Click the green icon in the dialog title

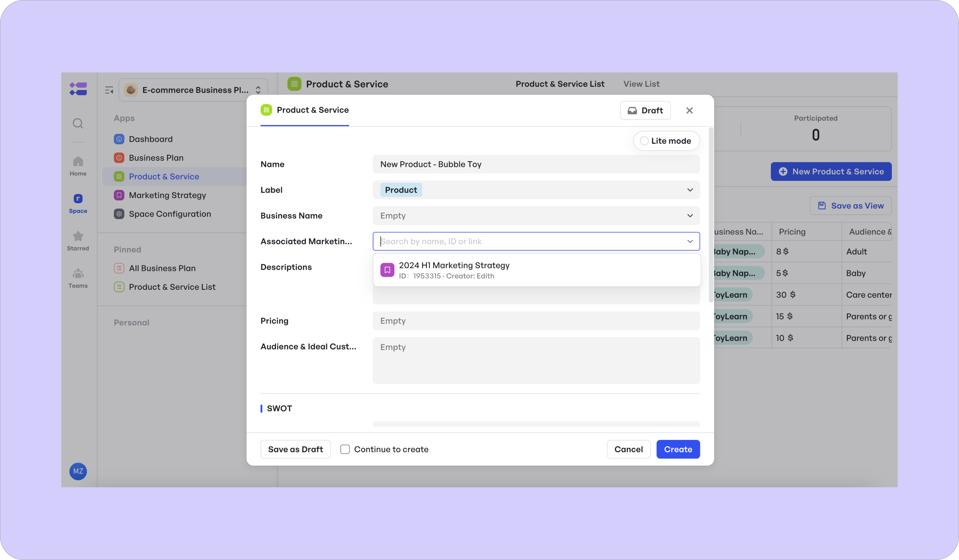click(266, 110)
